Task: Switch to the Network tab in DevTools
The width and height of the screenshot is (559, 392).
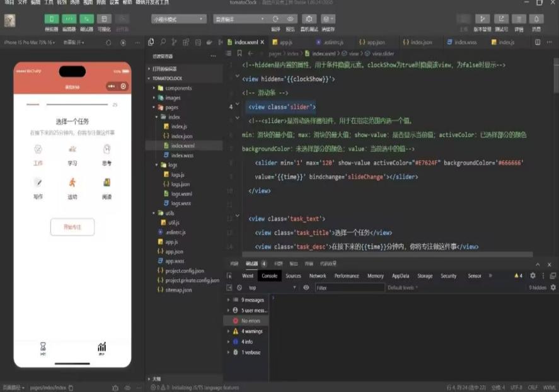Action: (318, 275)
